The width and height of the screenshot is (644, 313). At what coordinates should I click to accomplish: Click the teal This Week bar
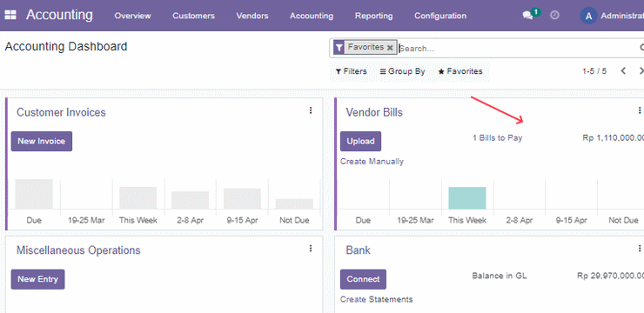click(467, 198)
